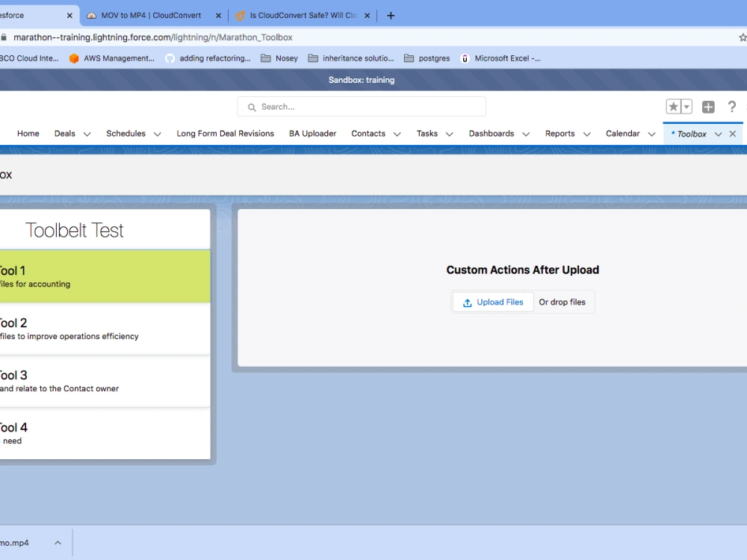Click the Upload Files button
Viewport: 747px width, 560px height.
(x=492, y=302)
